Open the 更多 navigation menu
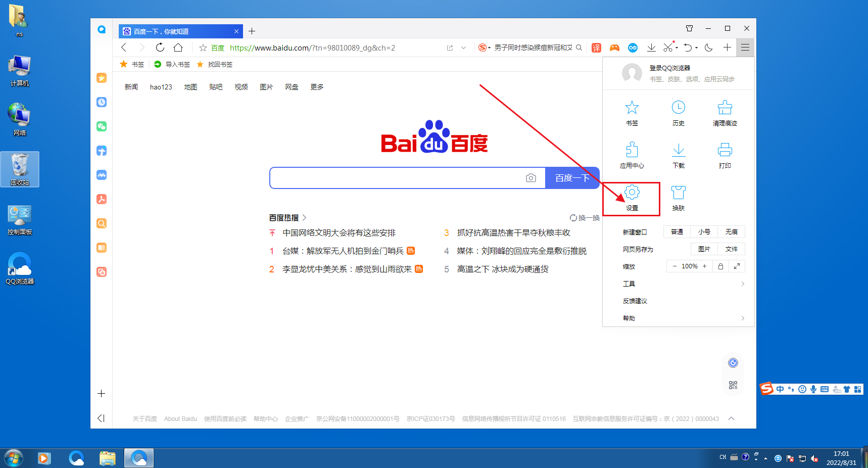Viewport: 868px width, 468px height. coord(317,87)
